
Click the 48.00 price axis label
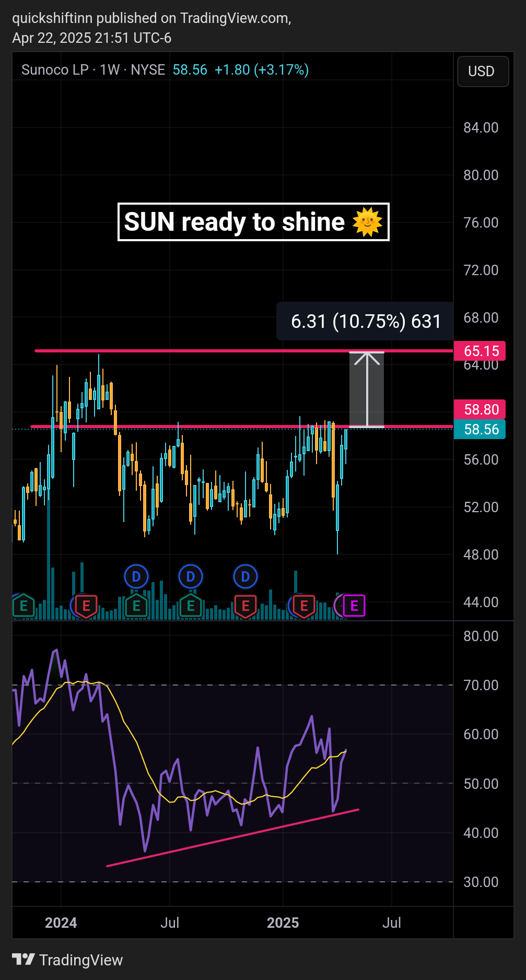pos(481,554)
